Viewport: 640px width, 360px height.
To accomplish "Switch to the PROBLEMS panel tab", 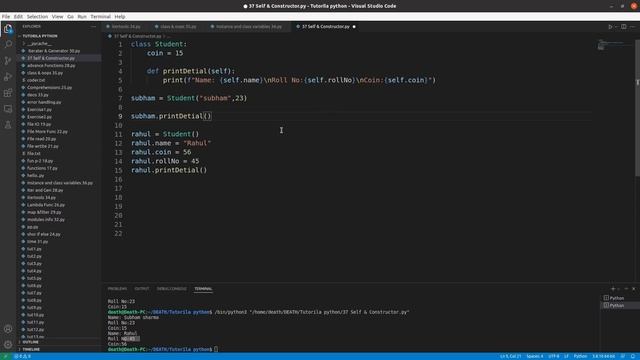I will 117,289.
